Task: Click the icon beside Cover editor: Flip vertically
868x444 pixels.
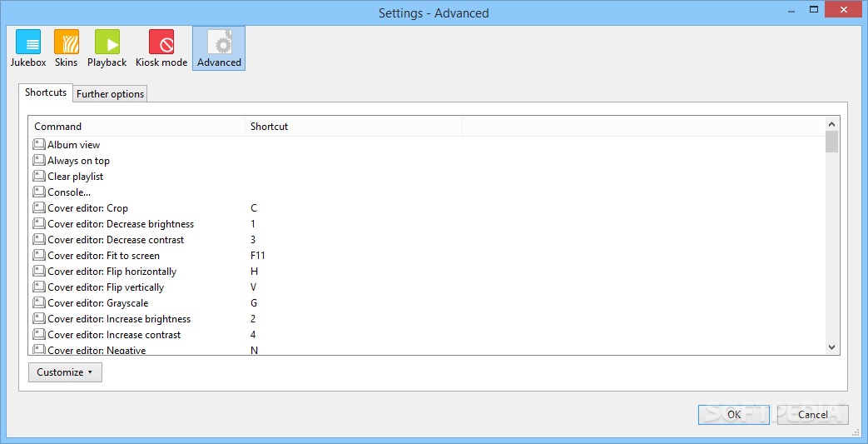Action: click(39, 287)
